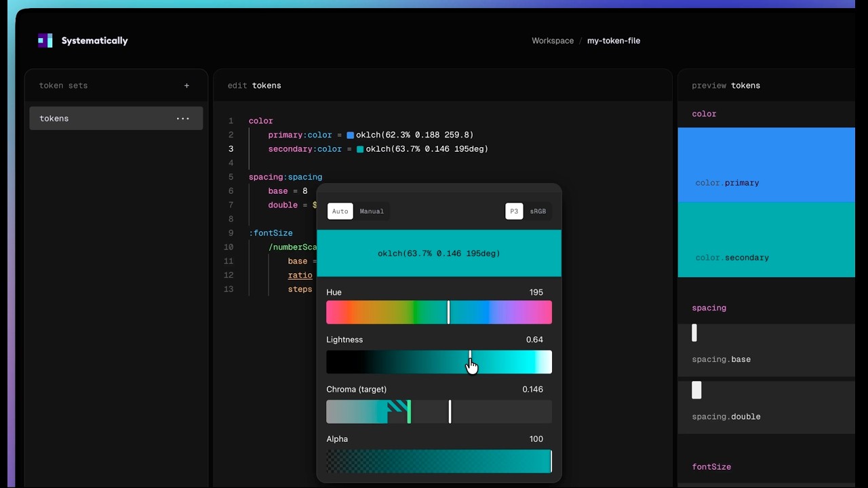
Task: Select the sRGB color gamut
Action: click(x=538, y=211)
